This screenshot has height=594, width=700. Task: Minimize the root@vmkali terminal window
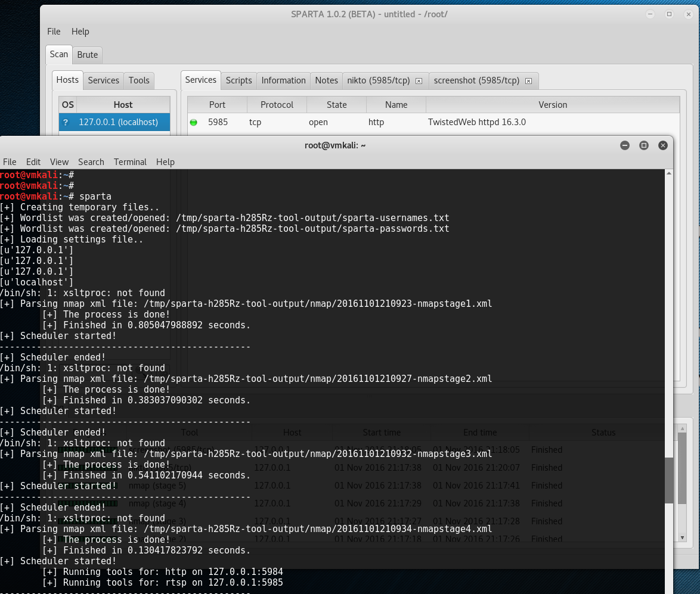[x=624, y=145]
